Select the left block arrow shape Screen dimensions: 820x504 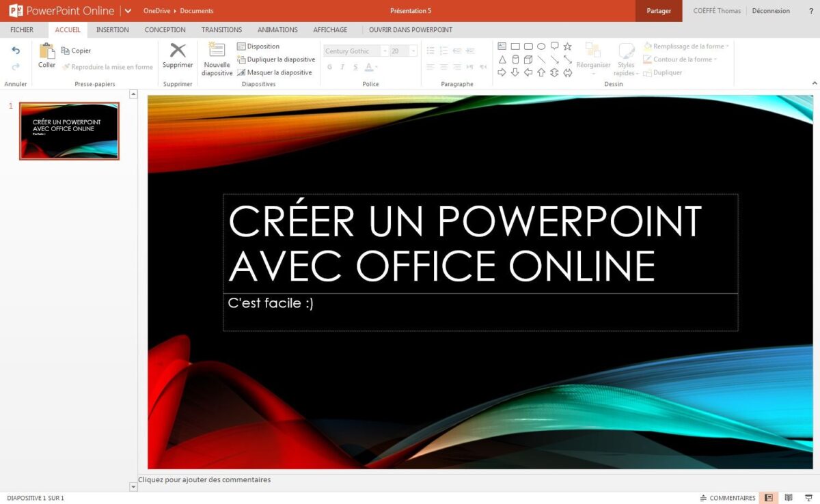coord(528,72)
